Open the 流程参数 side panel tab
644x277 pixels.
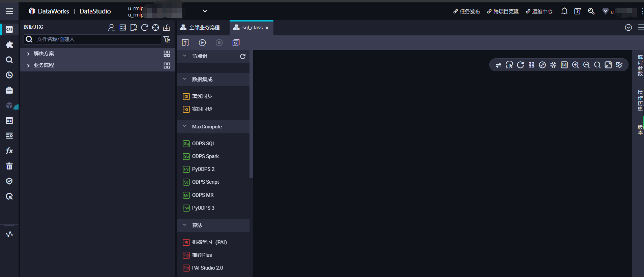click(x=640, y=65)
